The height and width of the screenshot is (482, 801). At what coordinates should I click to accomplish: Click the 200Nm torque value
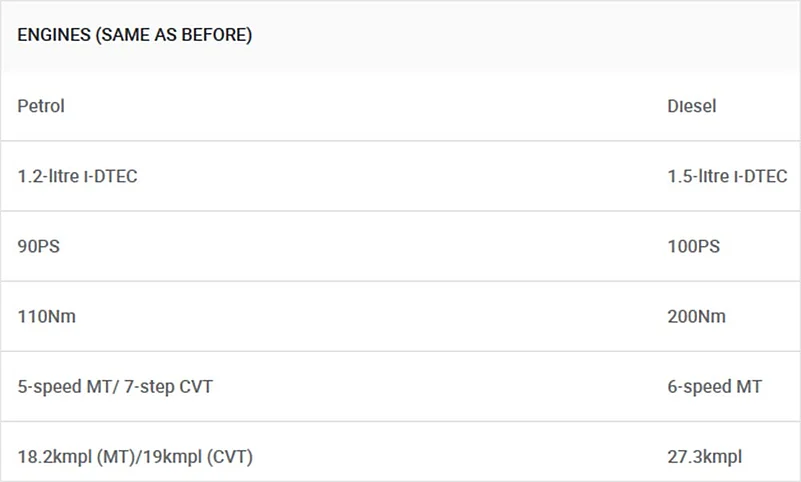click(x=697, y=316)
